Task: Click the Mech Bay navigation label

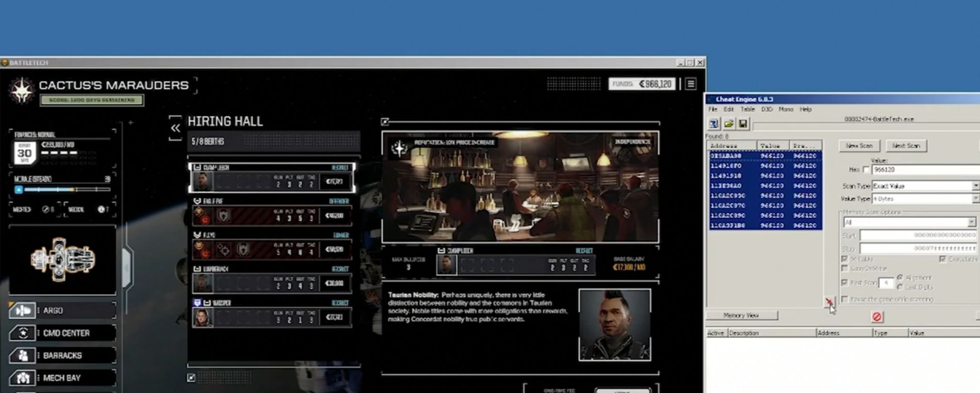Action: (x=62, y=378)
